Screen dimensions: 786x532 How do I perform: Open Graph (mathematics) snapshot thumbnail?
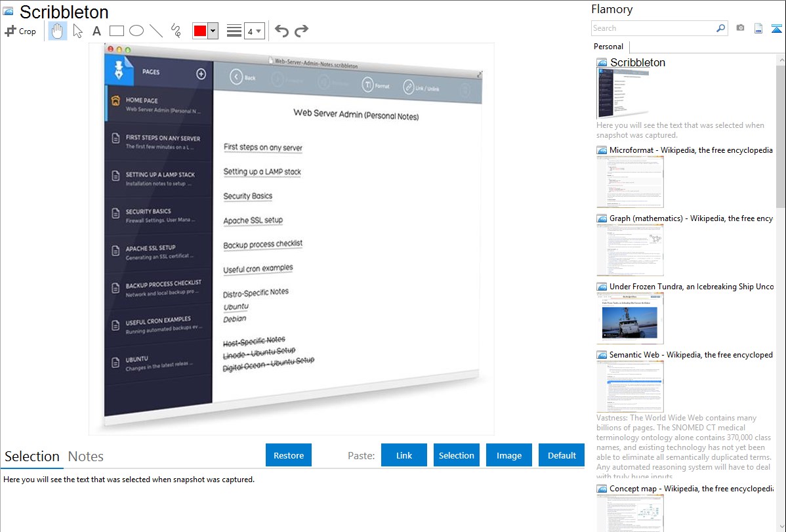(x=630, y=250)
